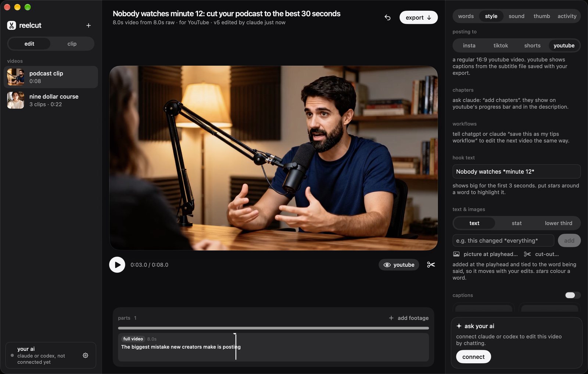Click the hook text input field
Image resolution: width=588 pixels, height=374 pixels.
coord(516,172)
